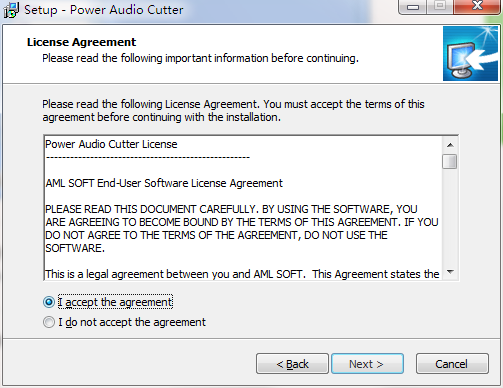
Task: Close the setup window with X button
Action: click(477, 7)
